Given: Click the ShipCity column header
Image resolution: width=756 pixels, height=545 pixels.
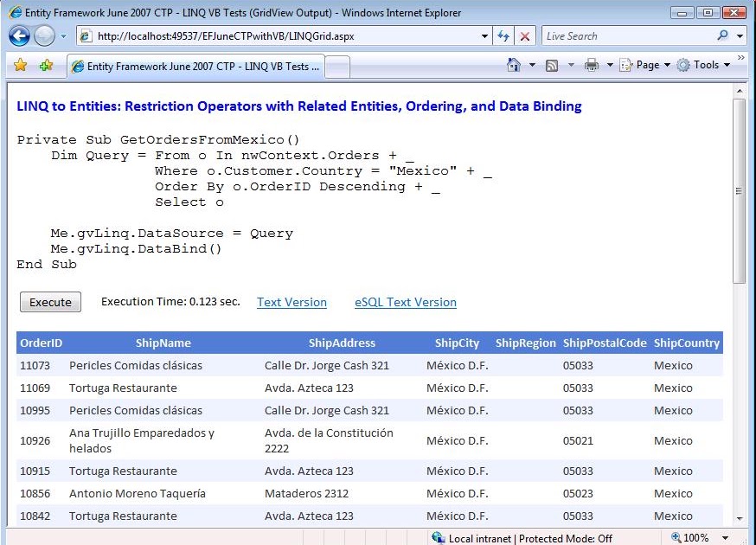Looking at the screenshot, I should pyautogui.click(x=457, y=343).
